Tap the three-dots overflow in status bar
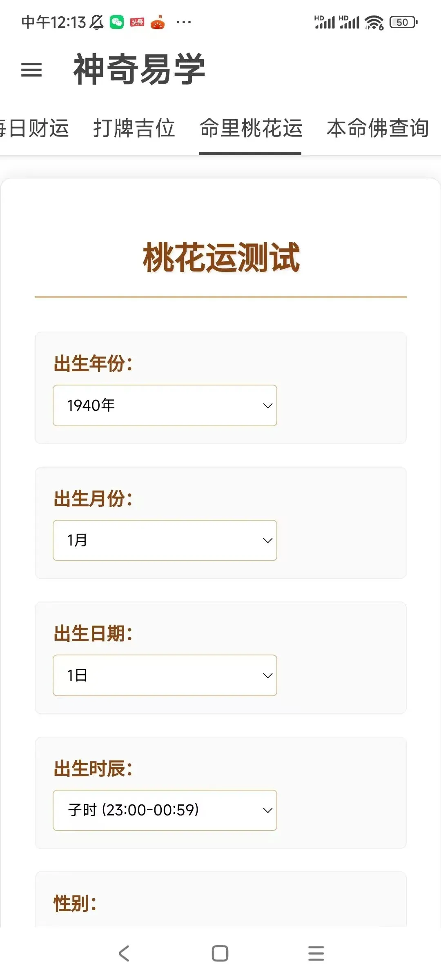This screenshot has height=980, width=441. click(183, 22)
